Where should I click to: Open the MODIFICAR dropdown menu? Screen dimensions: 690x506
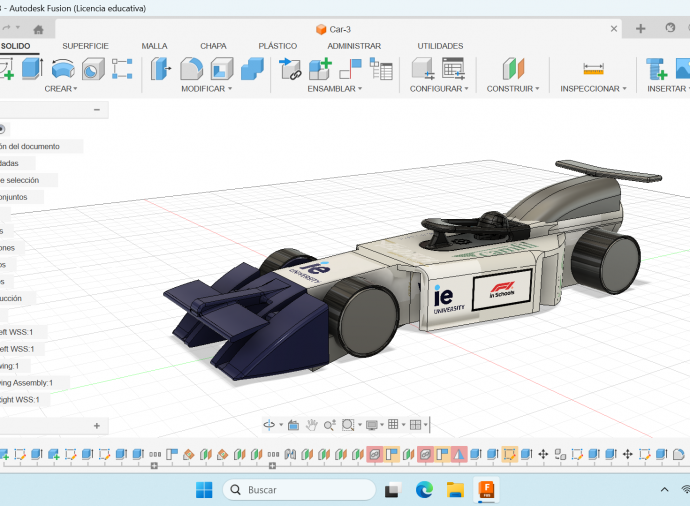point(206,89)
